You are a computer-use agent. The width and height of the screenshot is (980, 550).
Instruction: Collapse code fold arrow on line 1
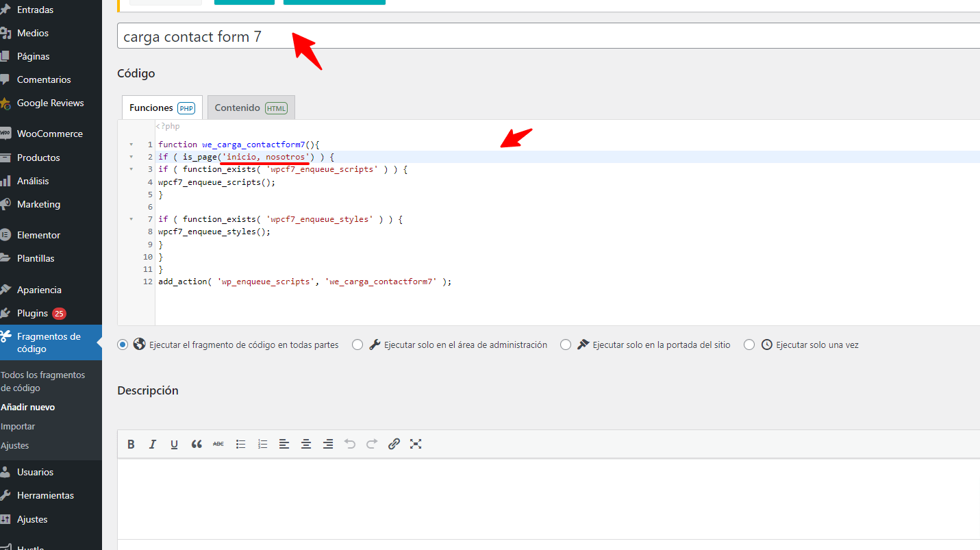coord(131,145)
